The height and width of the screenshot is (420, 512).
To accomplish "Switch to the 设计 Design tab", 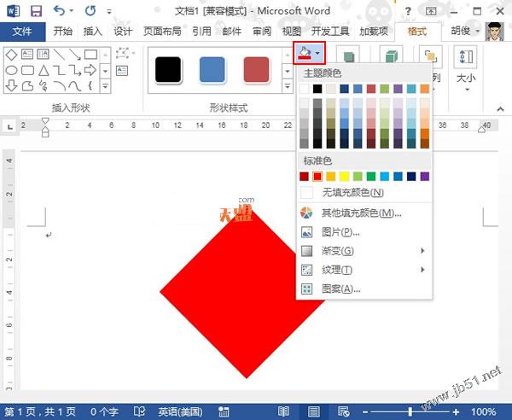I will [123, 32].
